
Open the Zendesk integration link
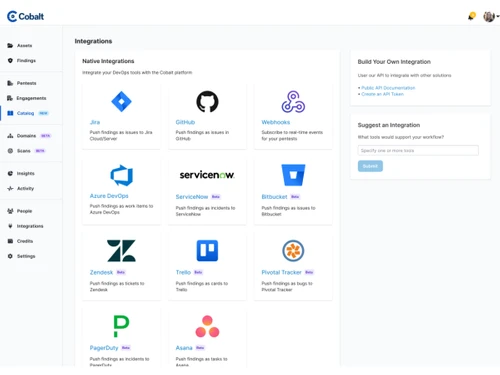pyautogui.click(x=101, y=272)
